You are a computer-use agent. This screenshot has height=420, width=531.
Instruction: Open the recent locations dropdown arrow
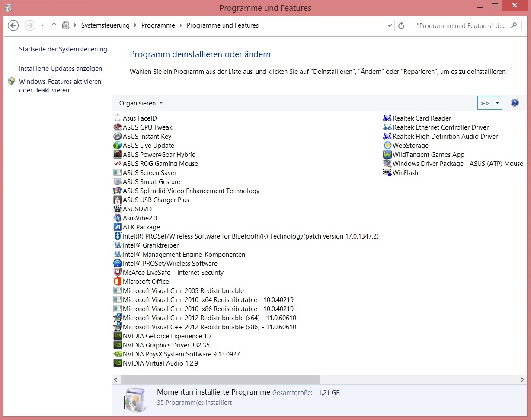(42, 25)
